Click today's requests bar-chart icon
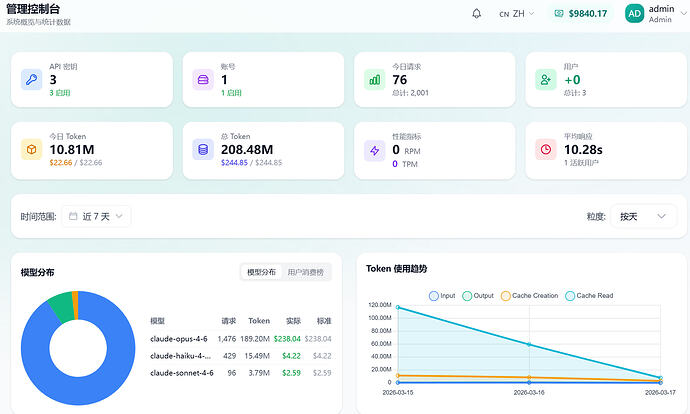The height and width of the screenshot is (414, 690). (x=374, y=80)
